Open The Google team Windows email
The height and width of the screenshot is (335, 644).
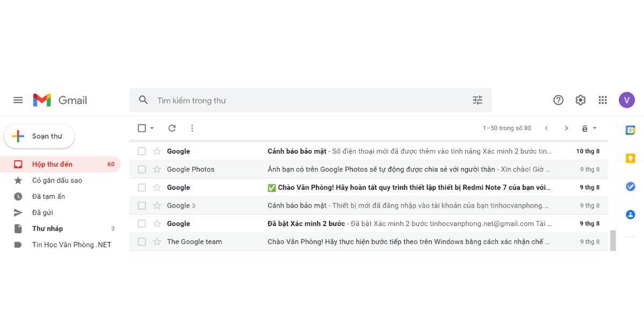coord(368,242)
